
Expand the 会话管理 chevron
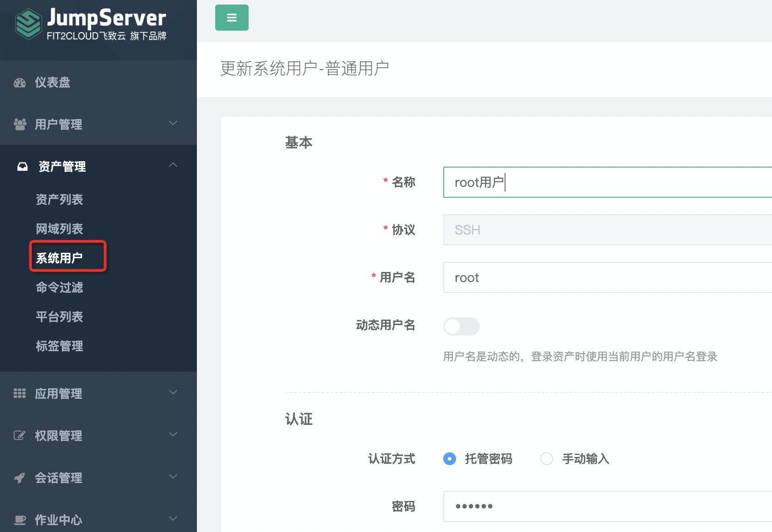tap(173, 477)
